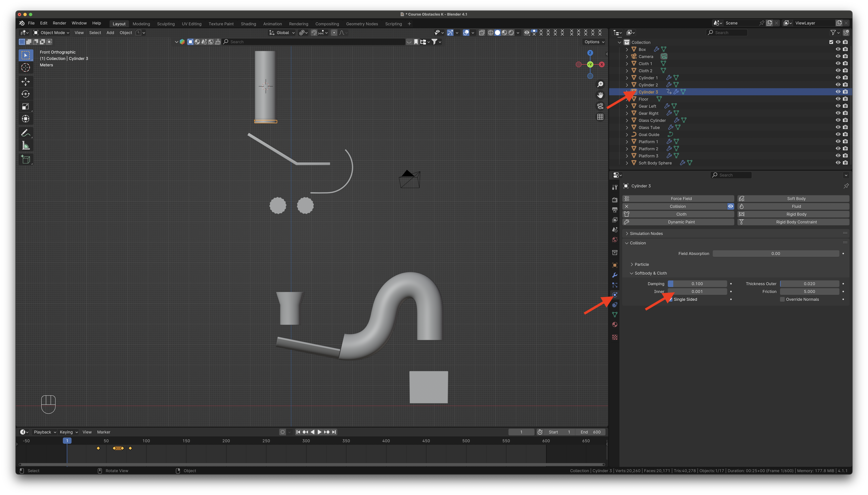Open the Object properties tab
868x495 pixels.
coord(614,265)
